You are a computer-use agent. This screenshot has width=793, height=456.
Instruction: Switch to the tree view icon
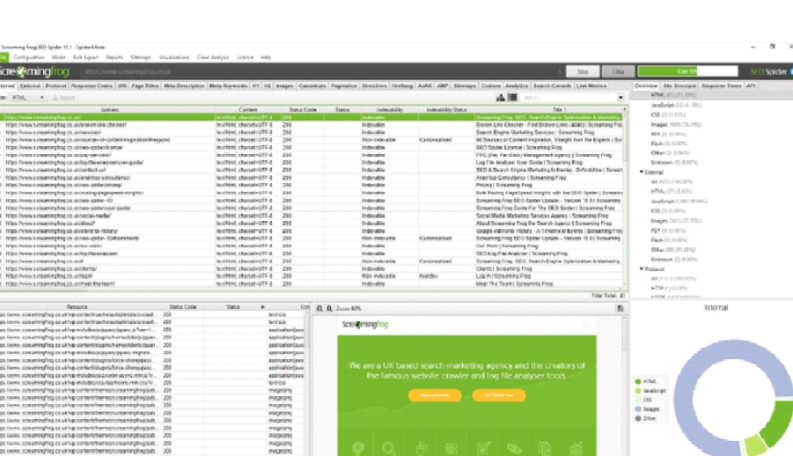500,98
